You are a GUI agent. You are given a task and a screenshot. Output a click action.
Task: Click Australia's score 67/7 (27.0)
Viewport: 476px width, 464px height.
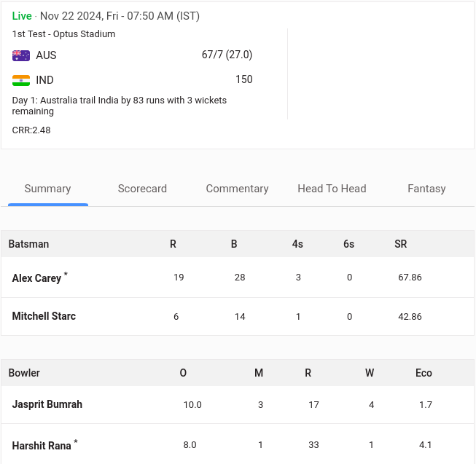[x=227, y=55]
